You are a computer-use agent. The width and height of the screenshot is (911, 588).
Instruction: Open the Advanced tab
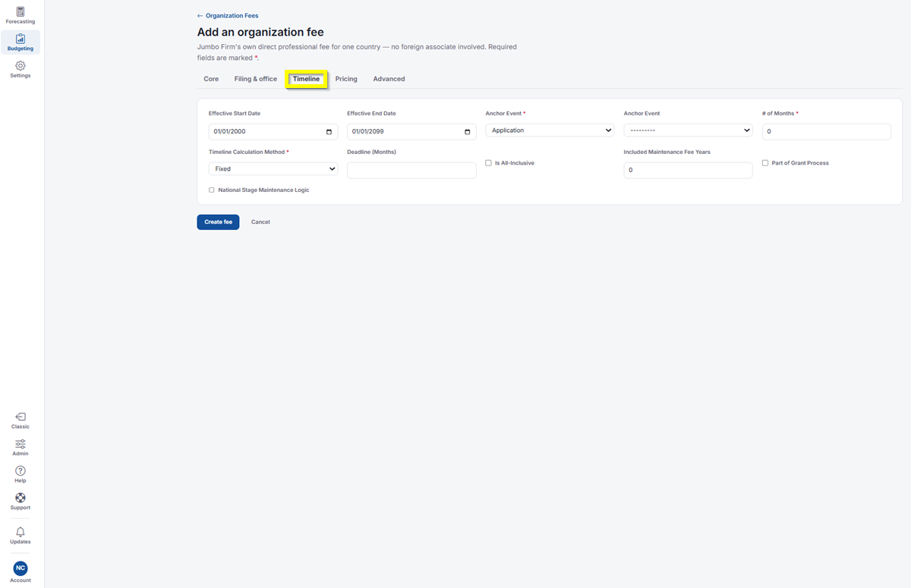coord(389,79)
